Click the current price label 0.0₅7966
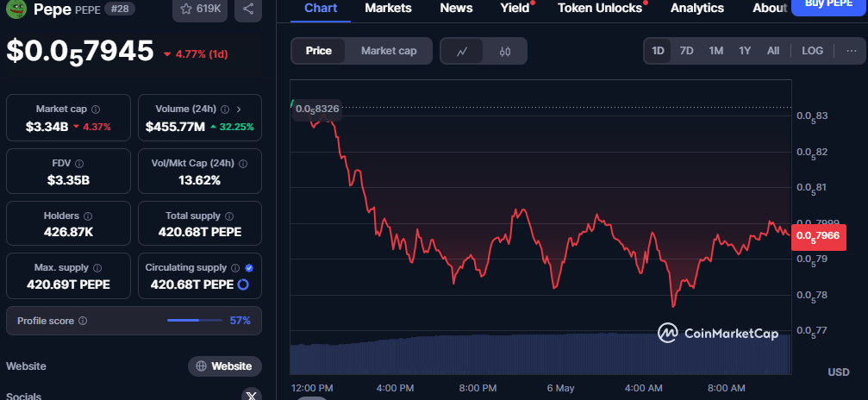This screenshot has width=868, height=400. (818, 236)
